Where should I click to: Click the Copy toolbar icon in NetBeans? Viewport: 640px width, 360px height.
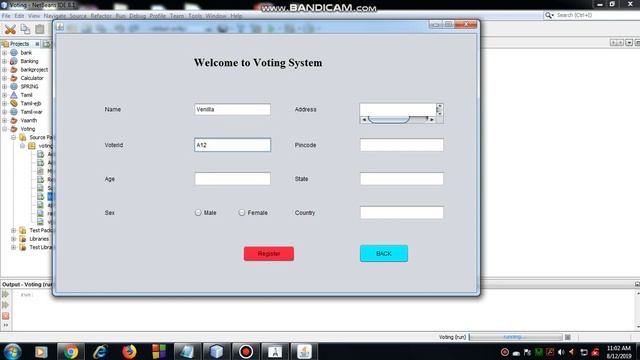point(25,29)
